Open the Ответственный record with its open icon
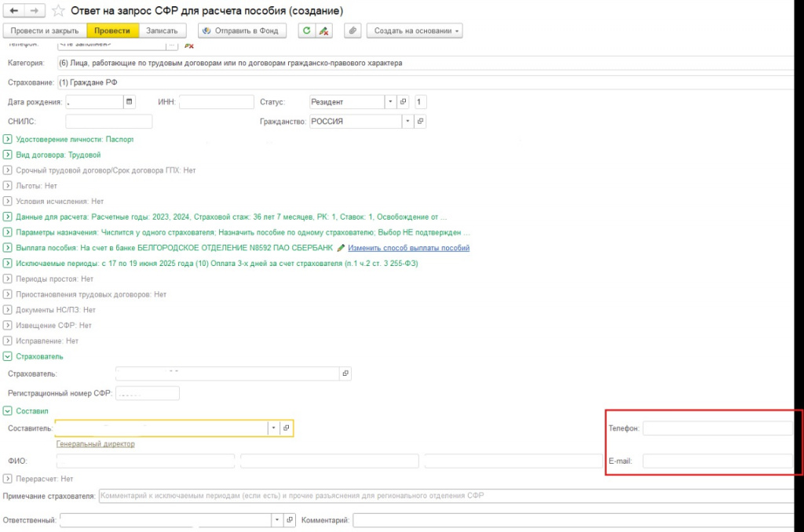Screen dimensions: 804x532 click(290, 520)
